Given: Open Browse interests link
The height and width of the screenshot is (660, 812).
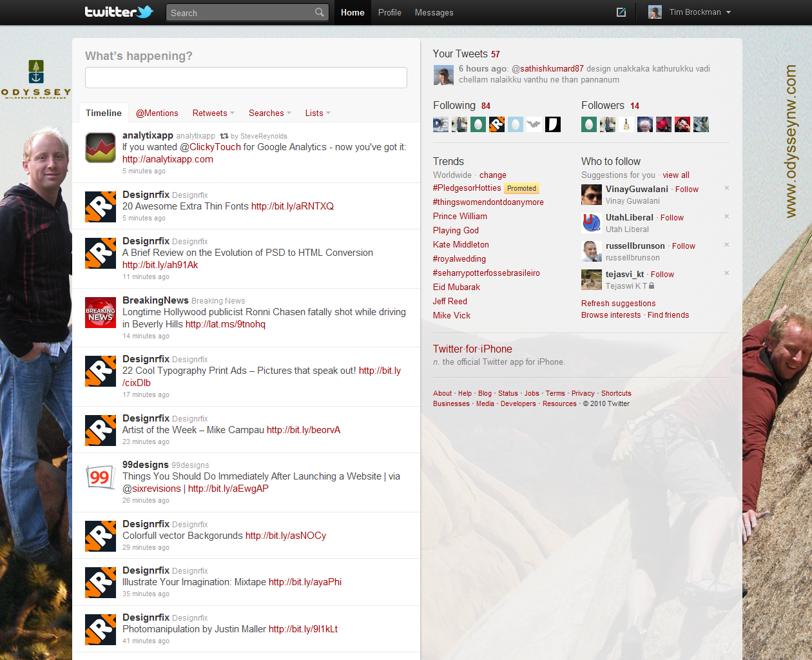Looking at the screenshot, I should click(x=611, y=315).
